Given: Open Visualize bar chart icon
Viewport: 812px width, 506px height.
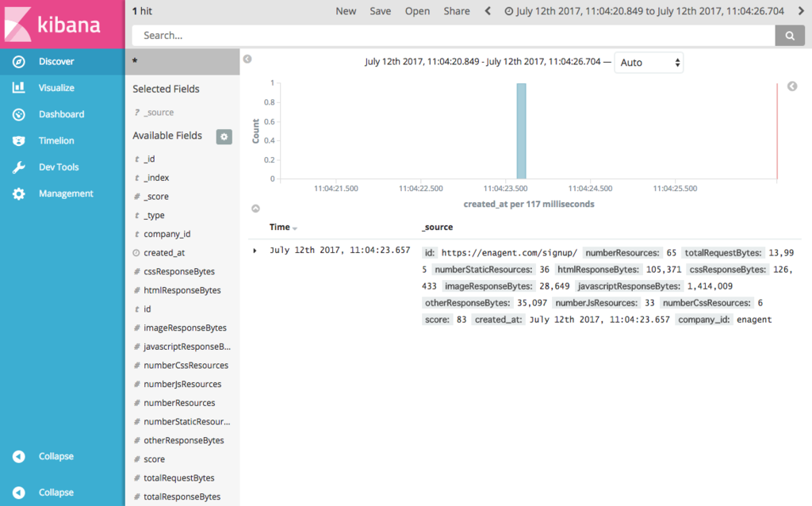Looking at the screenshot, I should pyautogui.click(x=19, y=87).
